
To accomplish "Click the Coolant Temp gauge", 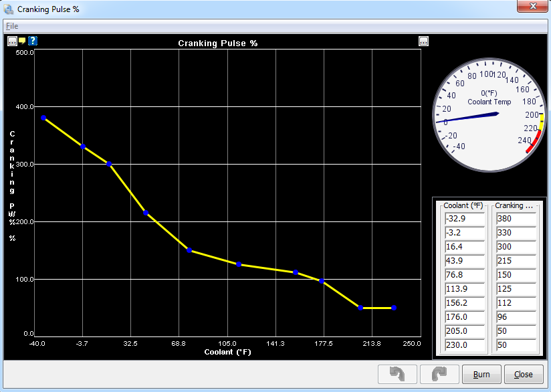I will [x=490, y=114].
